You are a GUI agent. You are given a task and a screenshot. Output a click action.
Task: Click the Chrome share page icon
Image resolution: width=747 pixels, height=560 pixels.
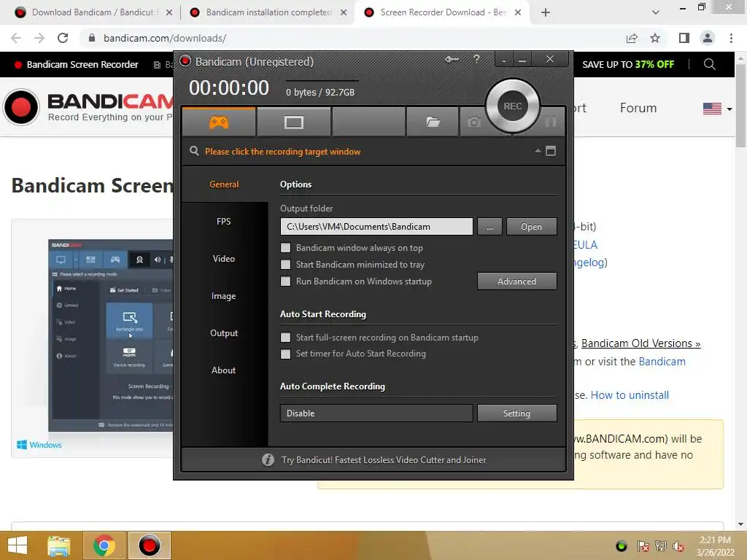(632, 38)
